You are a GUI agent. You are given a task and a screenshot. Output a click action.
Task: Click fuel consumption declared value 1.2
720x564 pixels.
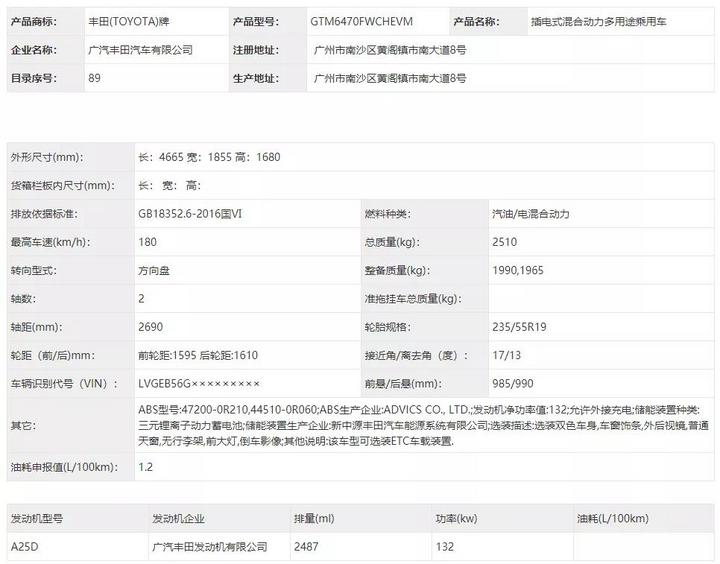[146, 467]
